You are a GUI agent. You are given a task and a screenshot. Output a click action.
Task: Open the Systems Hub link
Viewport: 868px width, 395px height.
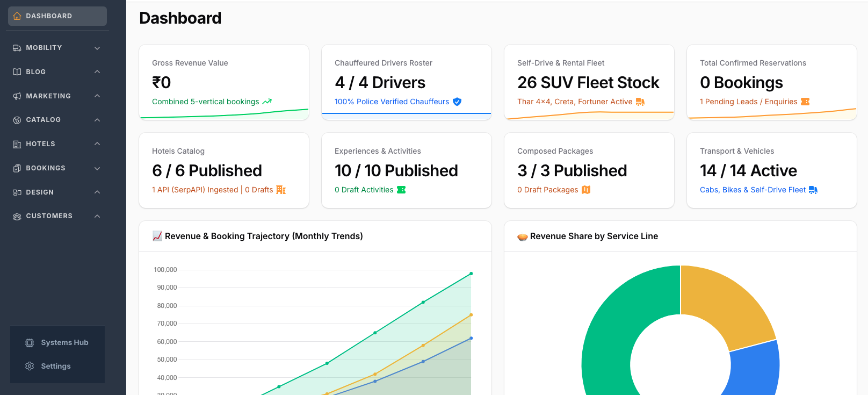click(x=57, y=343)
